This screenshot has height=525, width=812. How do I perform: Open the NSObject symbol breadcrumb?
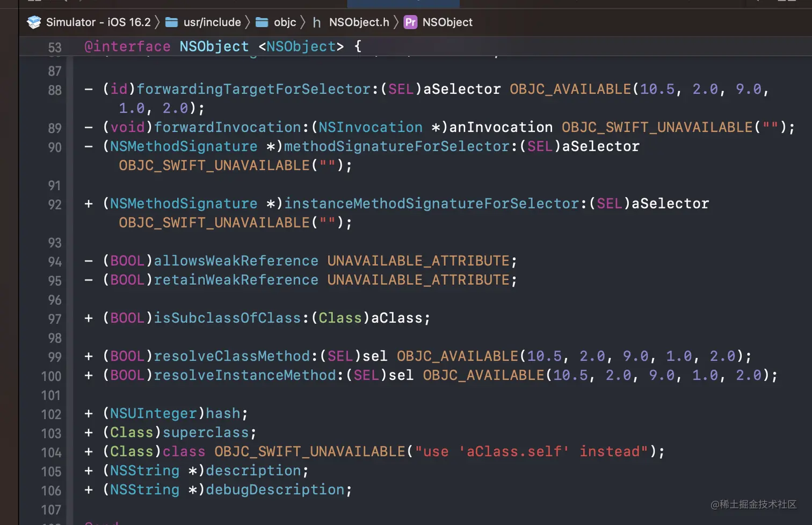click(447, 22)
